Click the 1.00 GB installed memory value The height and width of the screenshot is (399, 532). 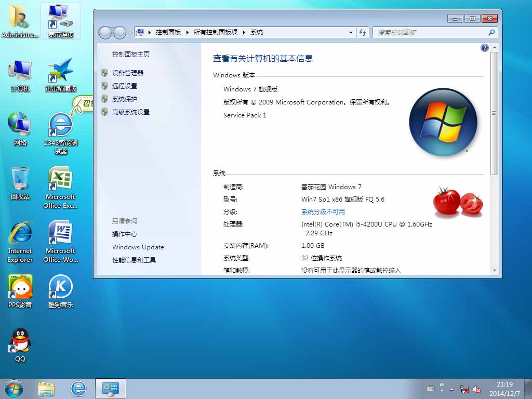point(312,246)
